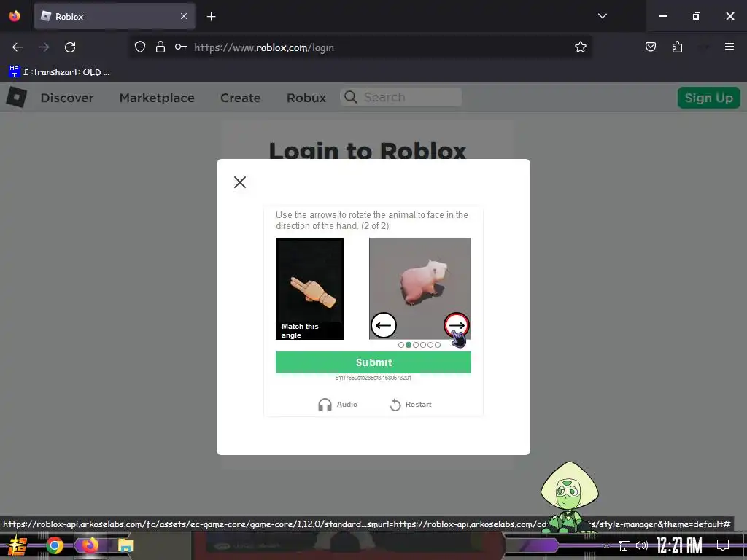Select the first rotation position dot
This screenshot has width=747, height=560.
(400, 345)
